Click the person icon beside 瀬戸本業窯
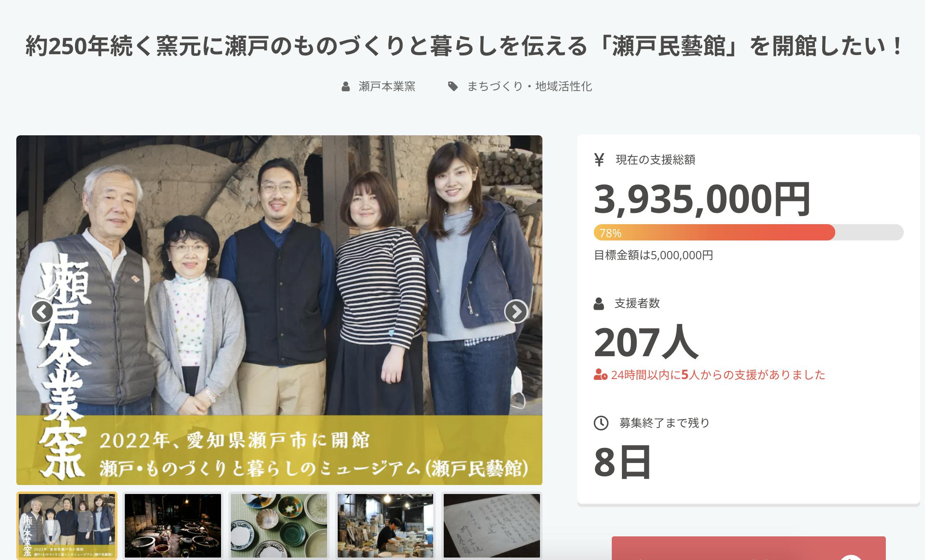 pyautogui.click(x=345, y=86)
